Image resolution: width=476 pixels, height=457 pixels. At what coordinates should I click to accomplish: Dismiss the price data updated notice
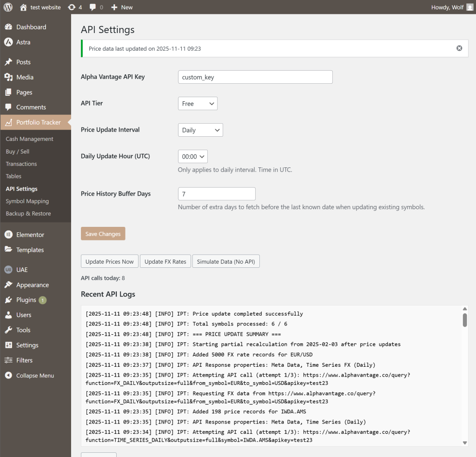tap(459, 48)
